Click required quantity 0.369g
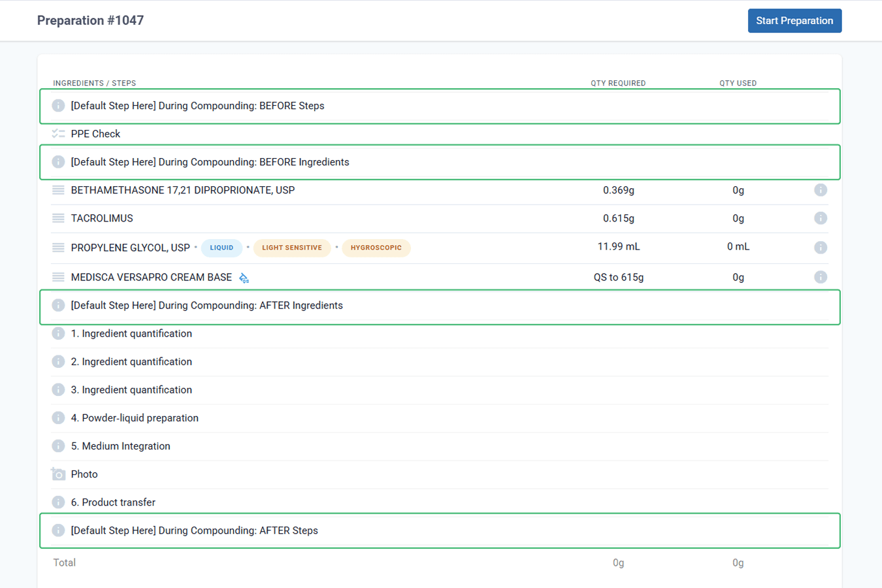The height and width of the screenshot is (588, 882). tap(619, 190)
